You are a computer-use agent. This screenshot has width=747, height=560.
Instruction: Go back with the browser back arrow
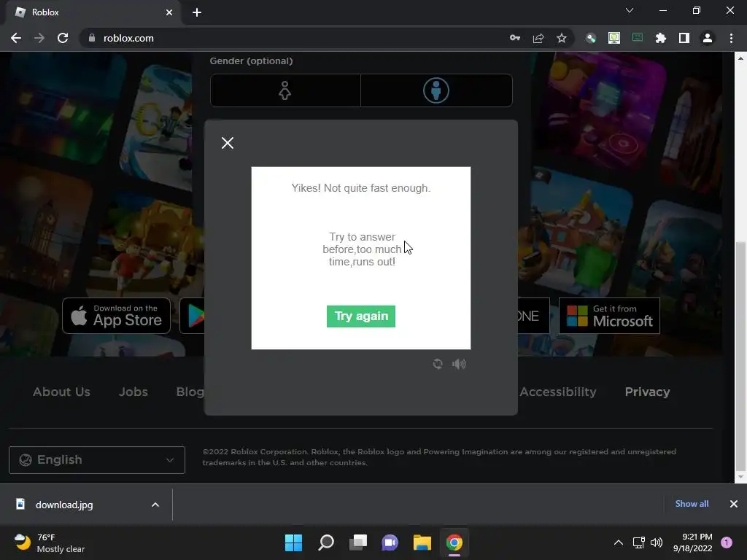(x=16, y=38)
